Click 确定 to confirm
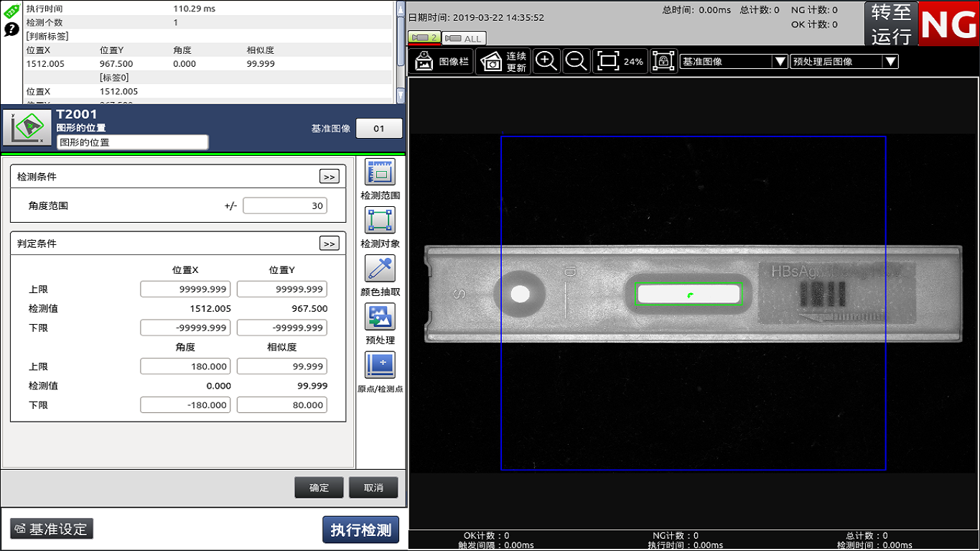 click(x=319, y=488)
